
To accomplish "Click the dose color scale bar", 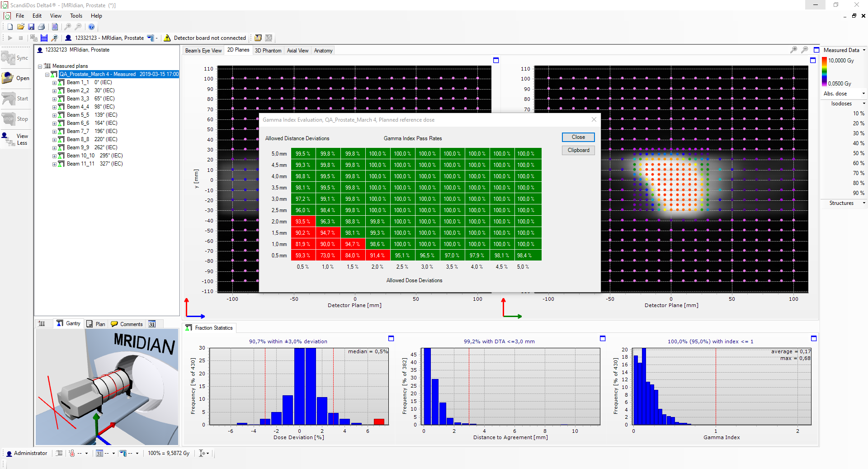I will (x=824, y=71).
